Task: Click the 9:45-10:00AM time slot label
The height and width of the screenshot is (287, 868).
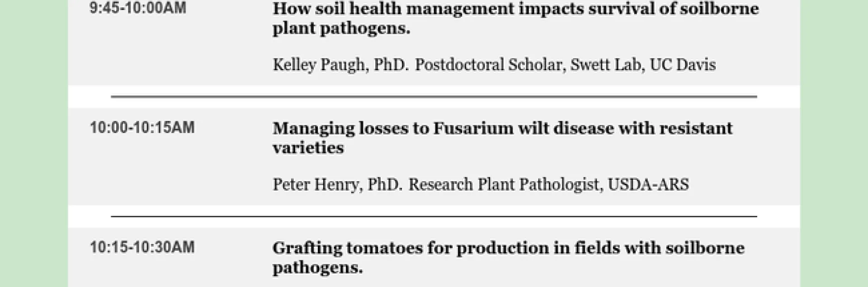Action: [138, 8]
